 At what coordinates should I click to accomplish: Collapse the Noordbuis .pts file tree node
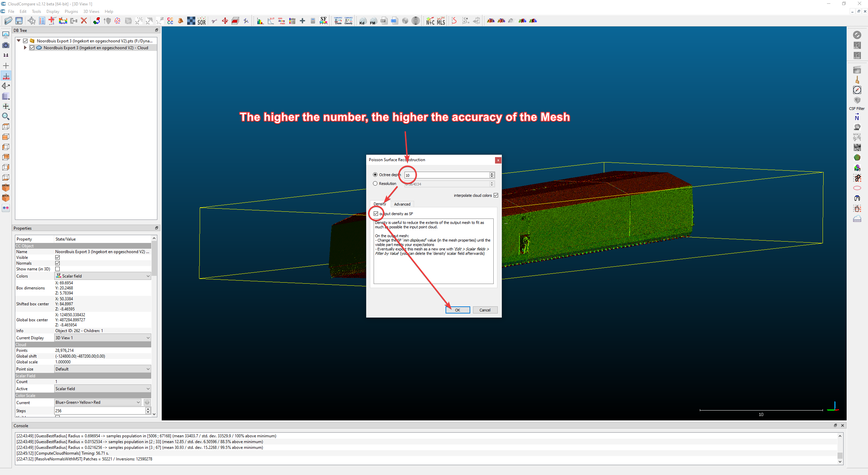(x=19, y=41)
